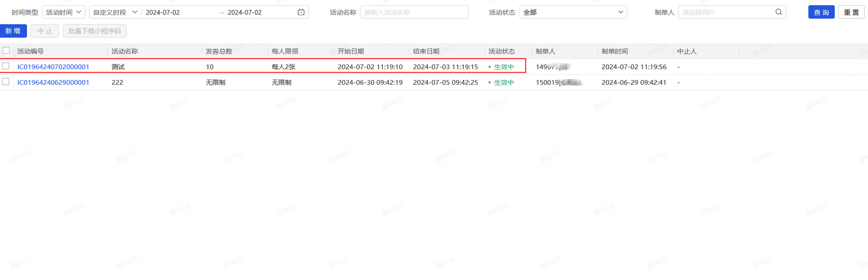Open the 活动时间 time type dropdown
Screen dimensions: 868x280
tap(63, 12)
